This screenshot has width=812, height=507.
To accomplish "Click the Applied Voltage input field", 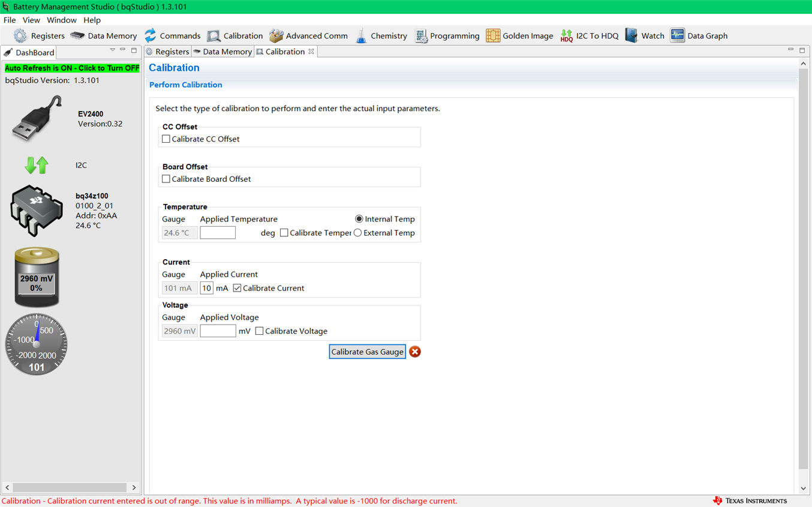I will coord(218,331).
